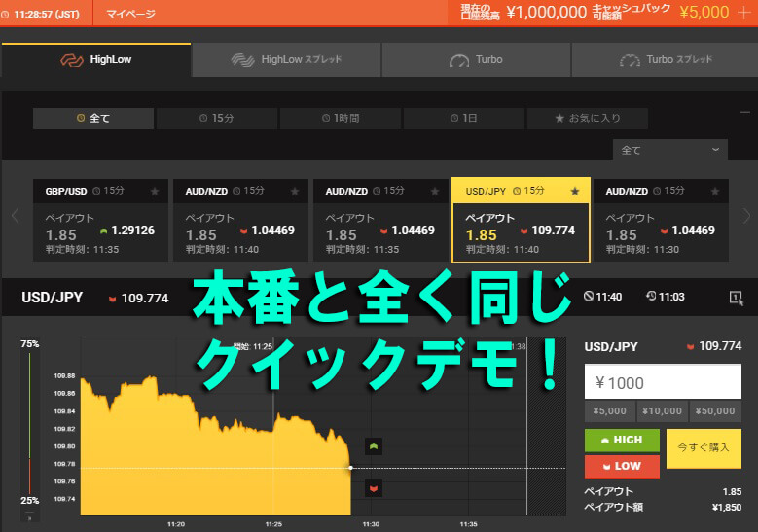
Task: Show お気に入り favorites filter
Action: [588, 118]
